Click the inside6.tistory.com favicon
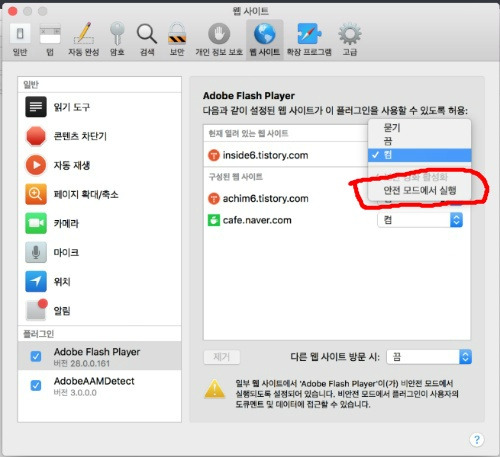The width and height of the screenshot is (500, 457). pos(214,155)
